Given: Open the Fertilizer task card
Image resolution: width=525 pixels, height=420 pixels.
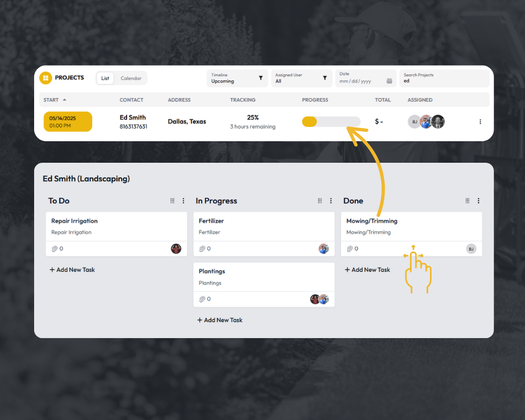Looking at the screenshot, I should coord(264,234).
